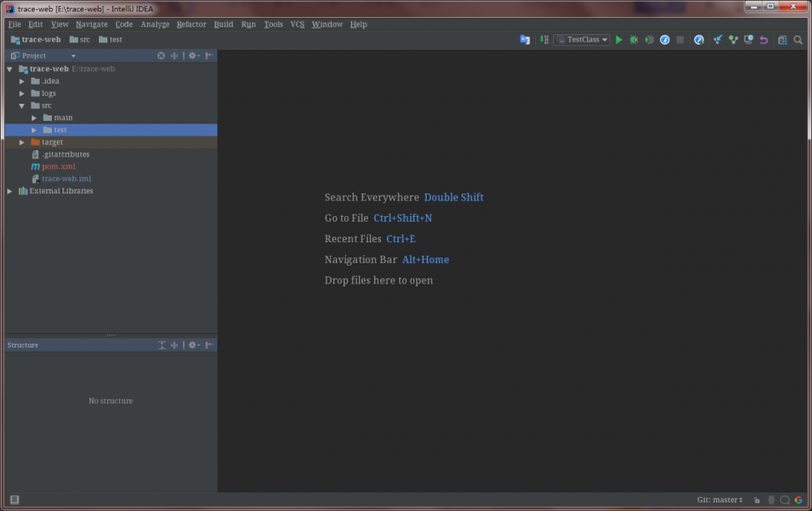Open the Refactor menu

click(x=191, y=24)
